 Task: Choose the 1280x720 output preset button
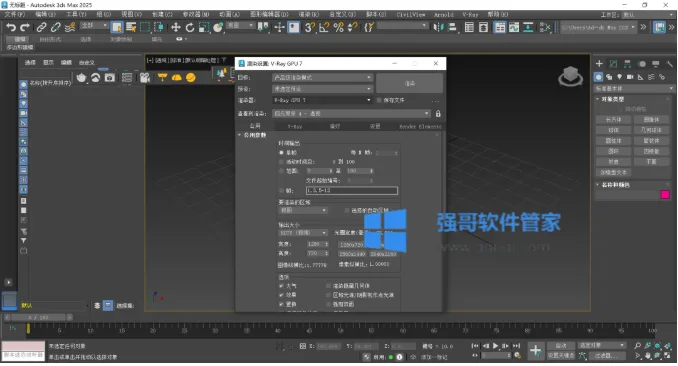[352, 244]
